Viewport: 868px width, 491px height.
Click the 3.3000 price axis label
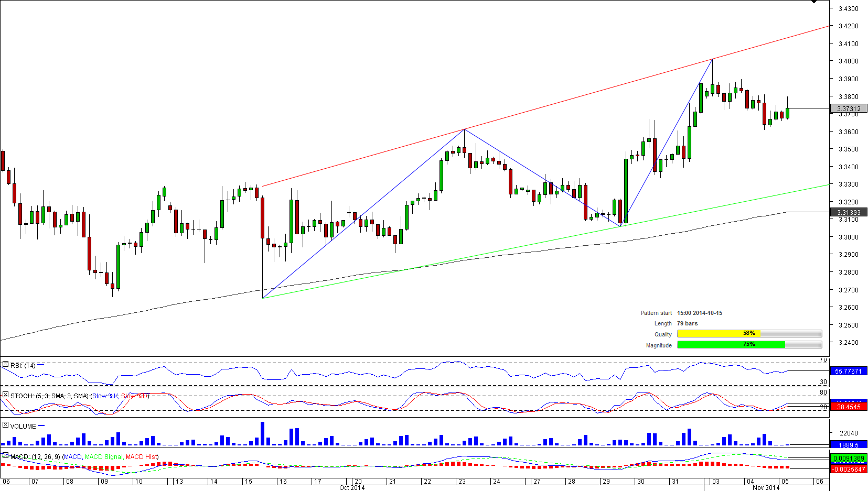click(x=849, y=237)
